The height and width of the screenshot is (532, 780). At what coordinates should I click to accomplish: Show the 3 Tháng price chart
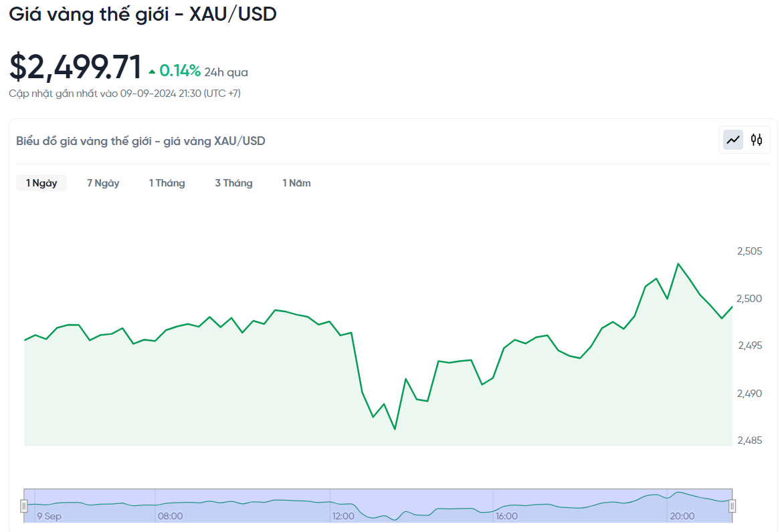click(233, 183)
